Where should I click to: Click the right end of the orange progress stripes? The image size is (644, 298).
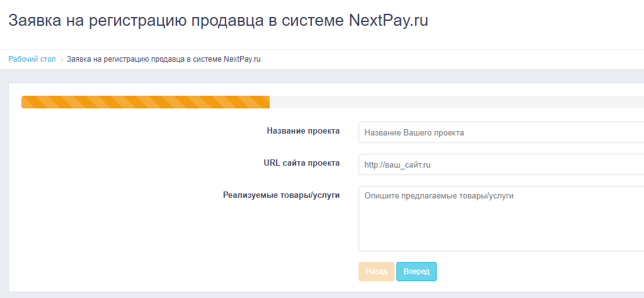tap(265, 102)
